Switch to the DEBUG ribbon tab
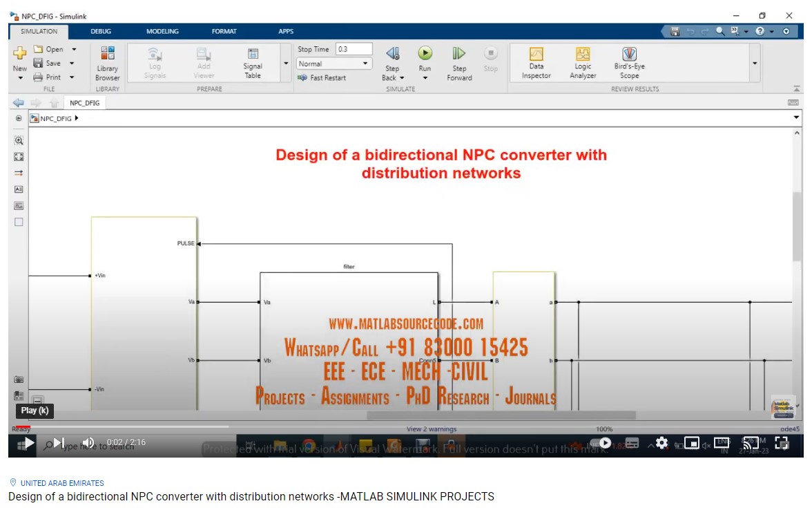Viewport: 812px width, 508px height. click(x=101, y=31)
